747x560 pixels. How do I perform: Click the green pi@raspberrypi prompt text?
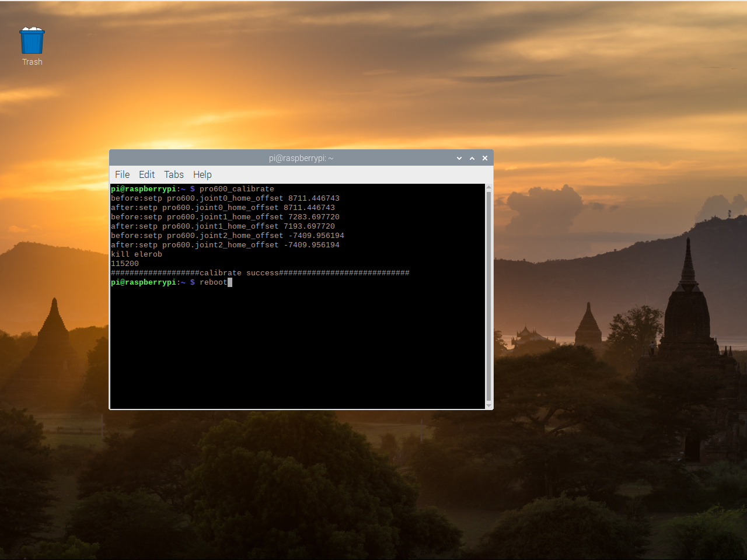(x=143, y=188)
